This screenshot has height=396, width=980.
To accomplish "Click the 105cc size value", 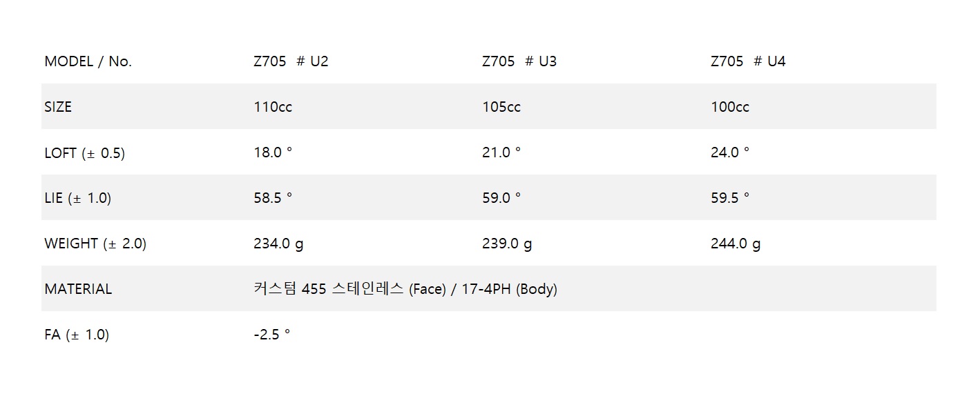I will click(x=501, y=107).
